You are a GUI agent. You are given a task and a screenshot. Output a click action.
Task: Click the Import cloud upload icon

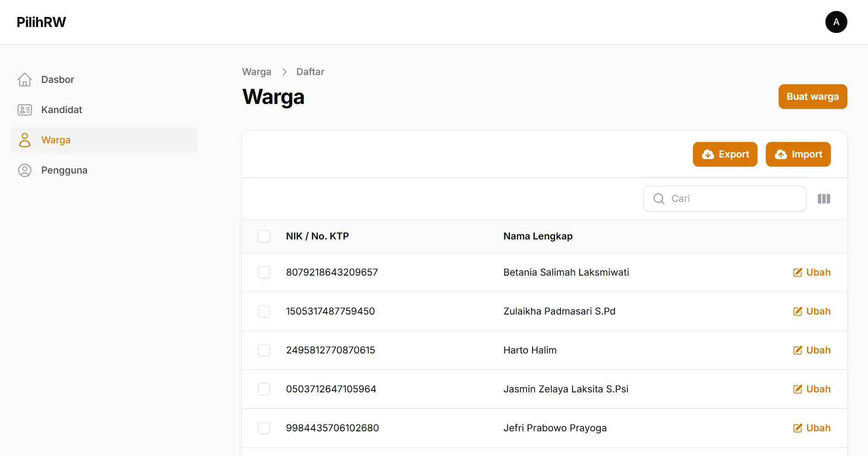tap(781, 154)
